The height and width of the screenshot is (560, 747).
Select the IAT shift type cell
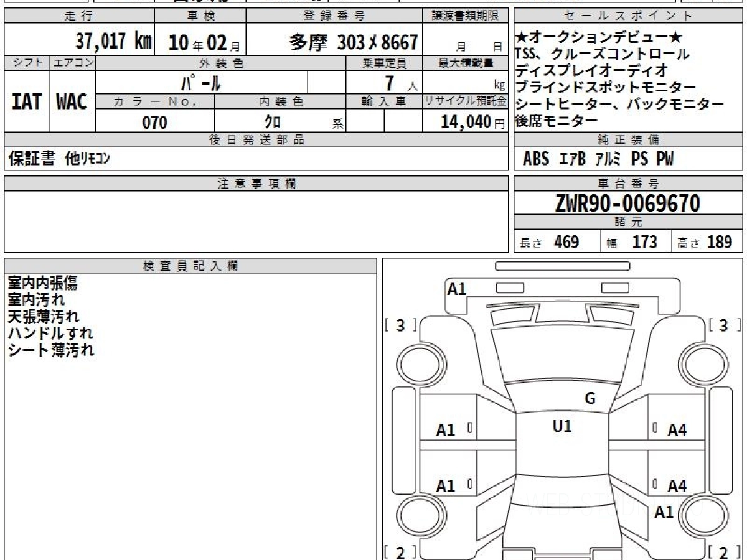(x=27, y=101)
